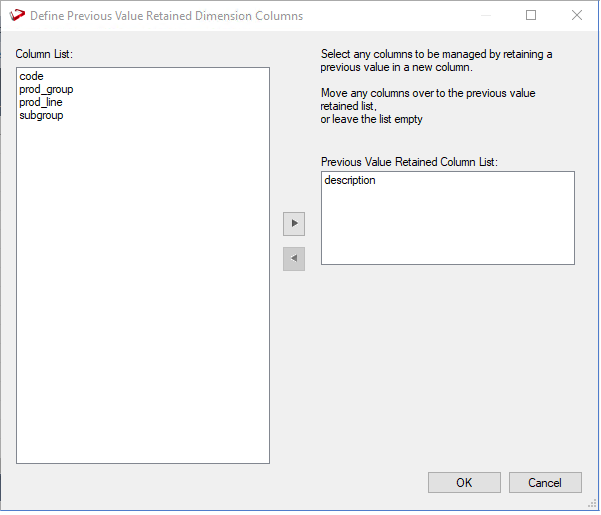Confirm the dialog with OK
The height and width of the screenshot is (515, 601).
tap(464, 483)
